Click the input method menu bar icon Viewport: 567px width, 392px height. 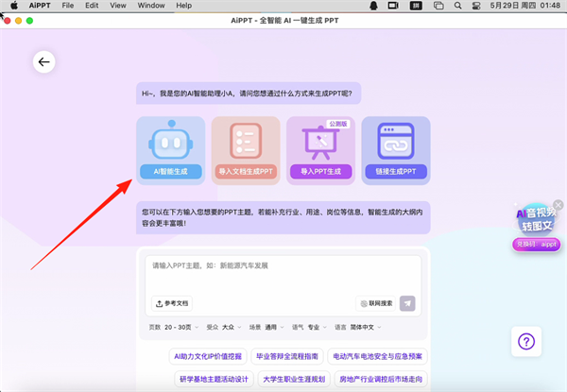pyautogui.click(x=416, y=6)
